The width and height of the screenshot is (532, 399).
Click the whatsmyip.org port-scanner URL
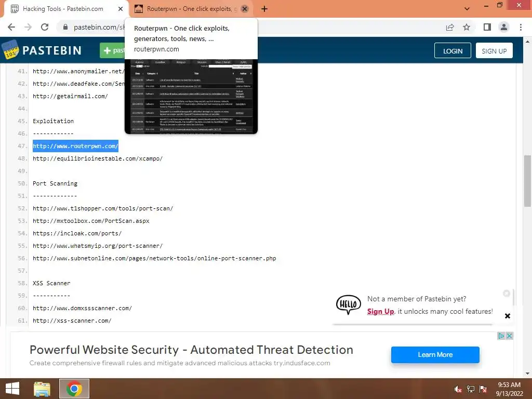pyautogui.click(x=98, y=246)
